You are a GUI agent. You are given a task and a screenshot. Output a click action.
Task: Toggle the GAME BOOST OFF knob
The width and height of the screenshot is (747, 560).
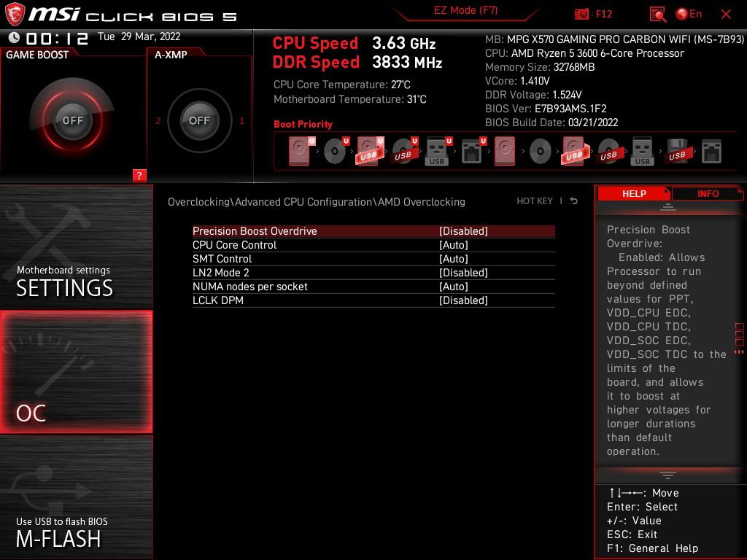click(72, 120)
